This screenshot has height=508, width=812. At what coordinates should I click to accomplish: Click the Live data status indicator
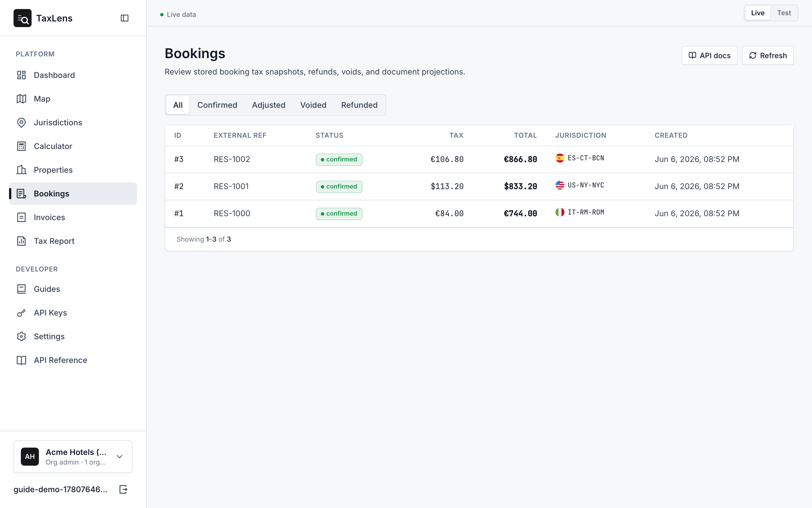click(178, 14)
